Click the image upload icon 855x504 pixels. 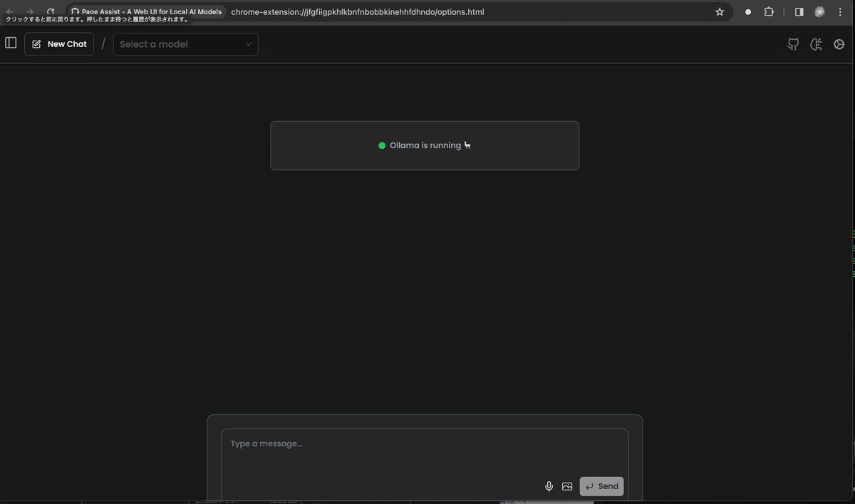tap(567, 486)
